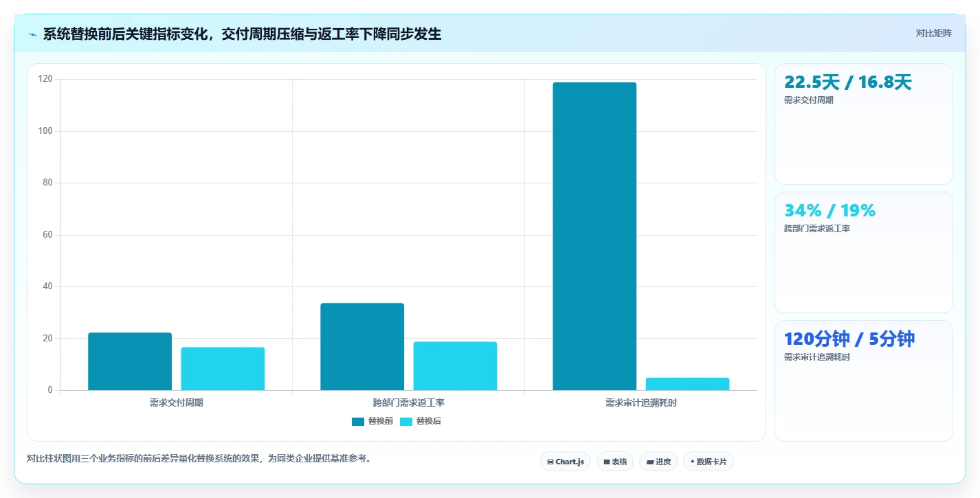This screenshot has width=980, height=498.
Task: Click the 需求审计追溯耗时 caption in third card
Action: 817,357
